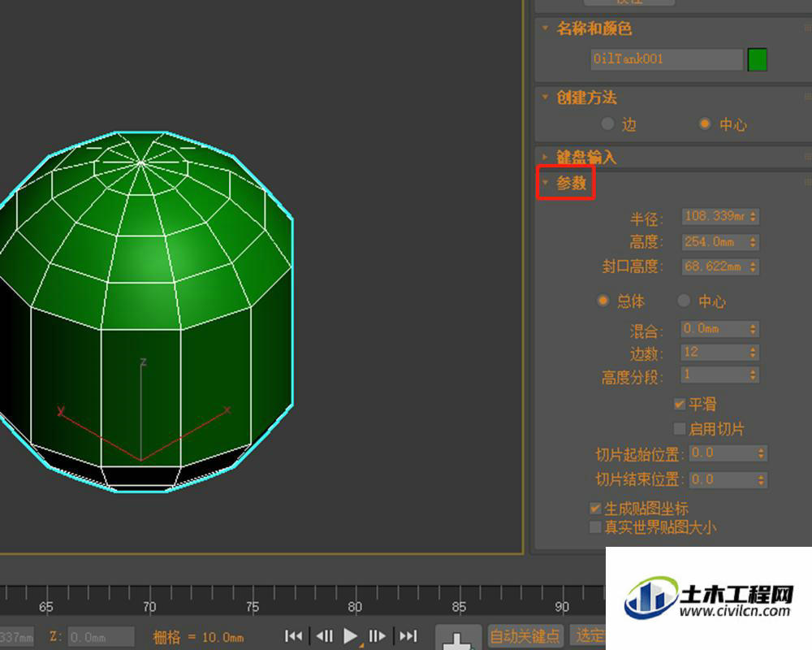Step to the next frame
This screenshot has height=650, width=812.
pyautogui.click(x=377, y=636)
